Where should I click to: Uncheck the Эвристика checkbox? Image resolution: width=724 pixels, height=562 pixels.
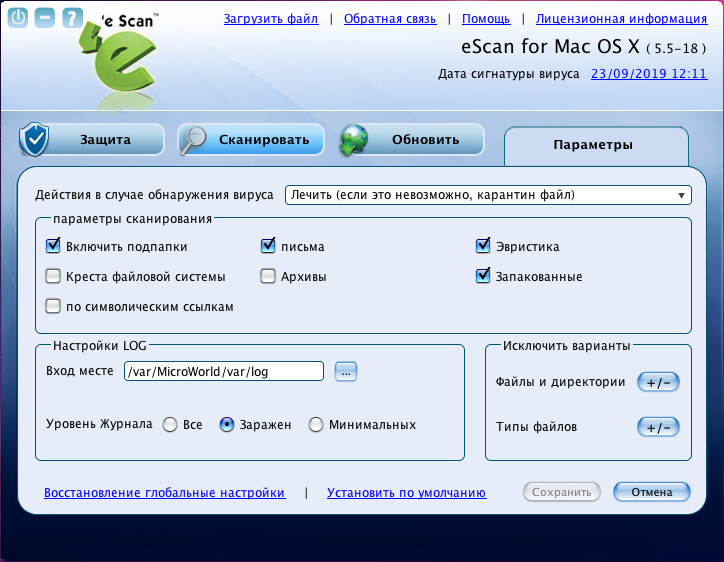coord(483,246)
